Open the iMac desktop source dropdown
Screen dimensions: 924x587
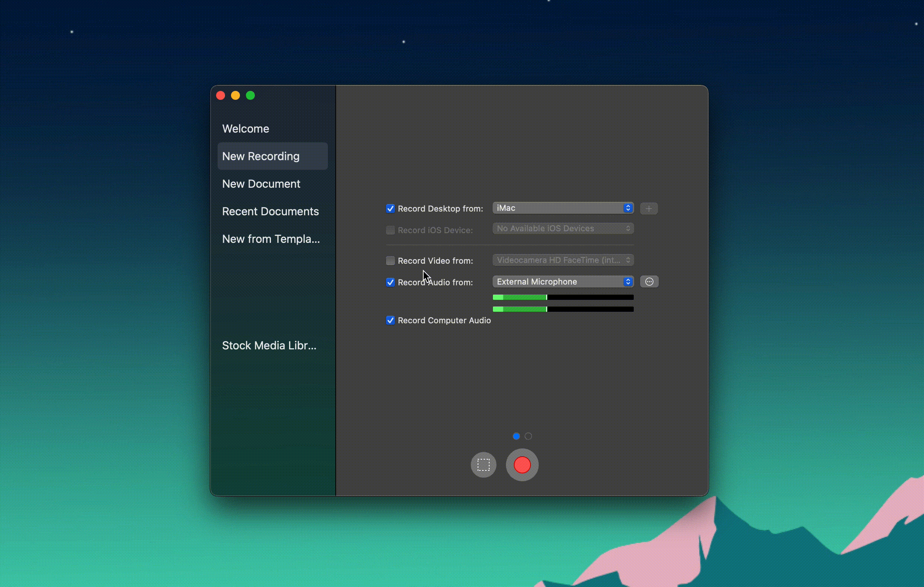coord(563,208)
